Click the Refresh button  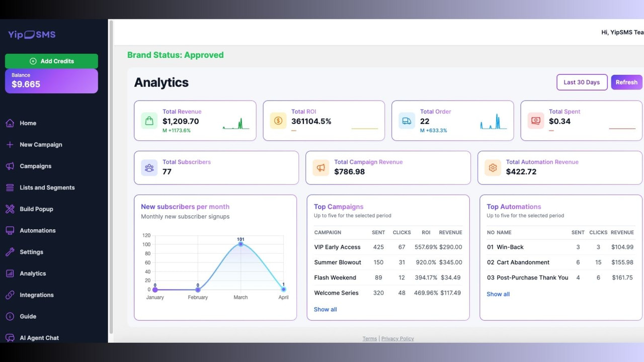(x=626, y=82)
